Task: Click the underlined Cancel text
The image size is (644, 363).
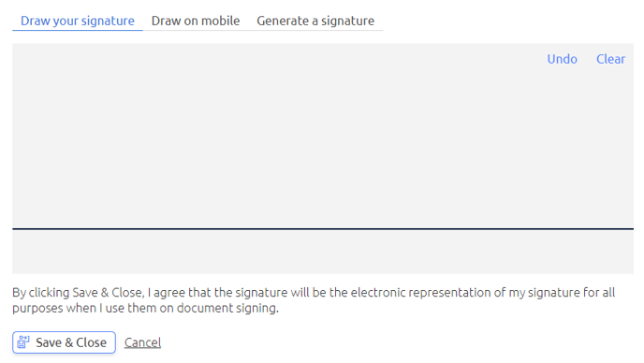Action: [142, 342]
